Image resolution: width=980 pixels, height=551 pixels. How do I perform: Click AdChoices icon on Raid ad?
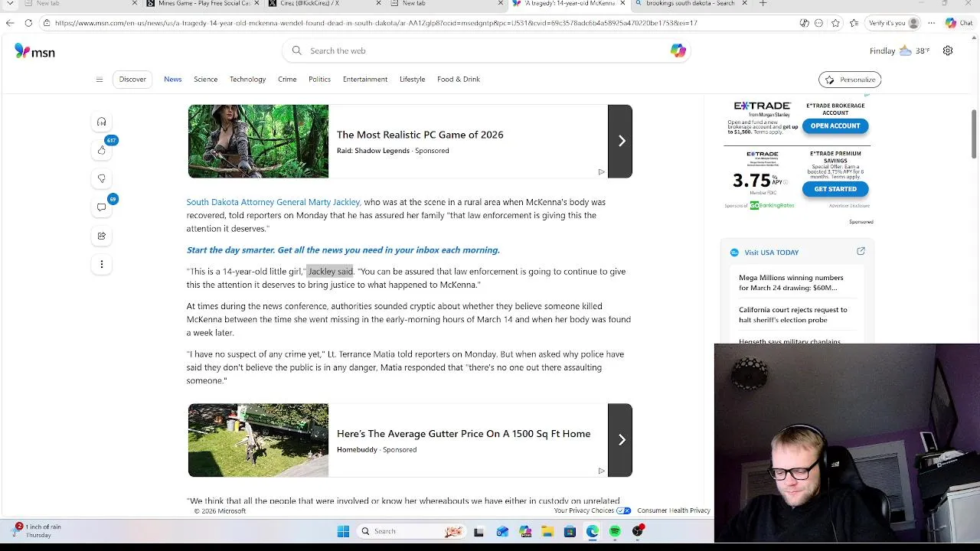click(601, 172)
